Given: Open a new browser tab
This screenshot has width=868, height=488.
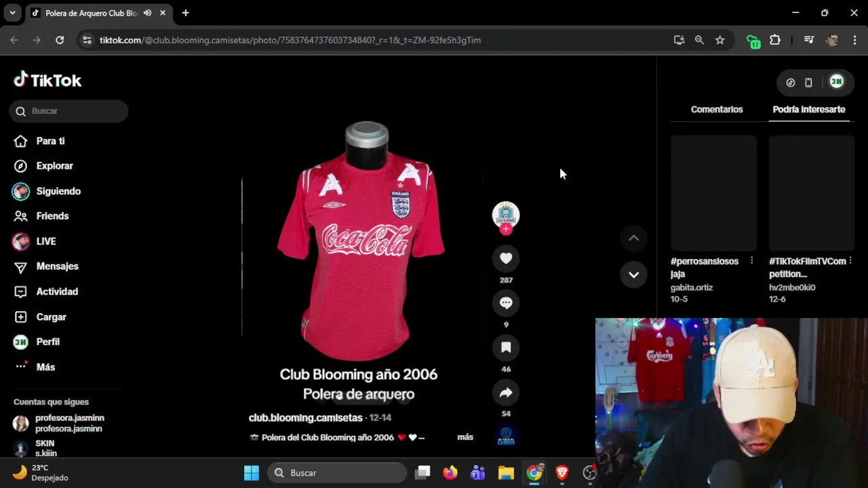Looking at the screenshot, I should 185,13.
